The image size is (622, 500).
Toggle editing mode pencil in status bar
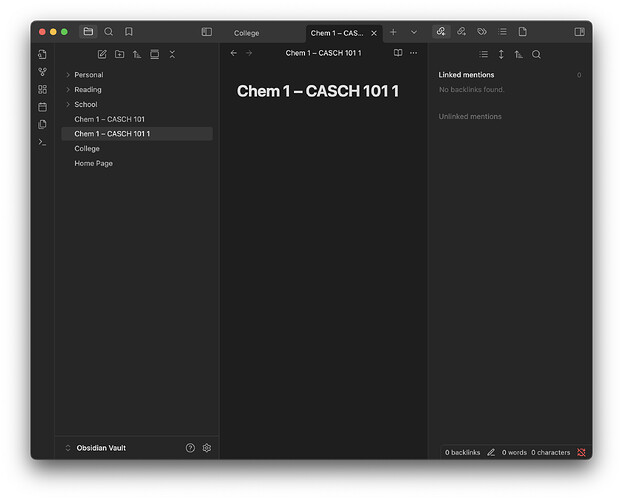(x=491, y=452)
